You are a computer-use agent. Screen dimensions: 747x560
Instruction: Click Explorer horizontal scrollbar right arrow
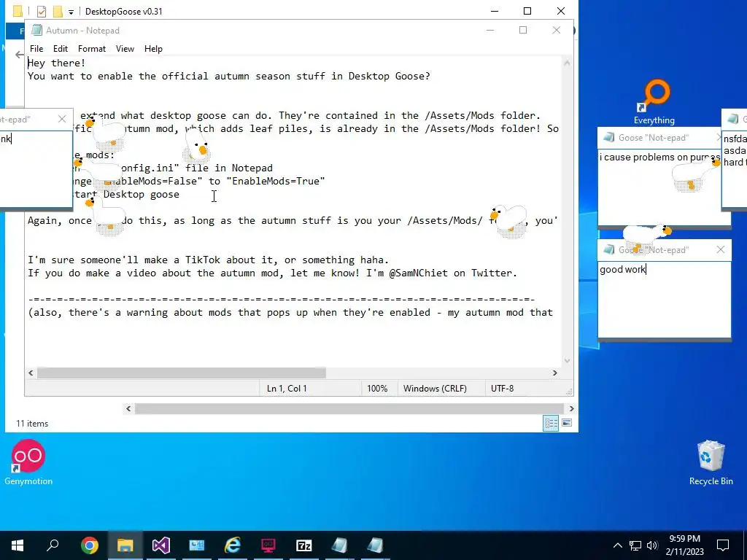point(572,408)
